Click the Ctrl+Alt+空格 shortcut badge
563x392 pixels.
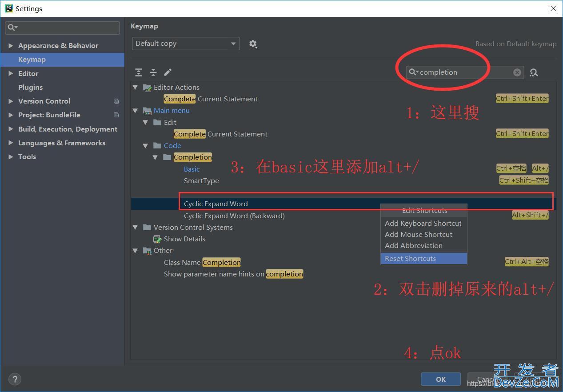click(527, 262)
